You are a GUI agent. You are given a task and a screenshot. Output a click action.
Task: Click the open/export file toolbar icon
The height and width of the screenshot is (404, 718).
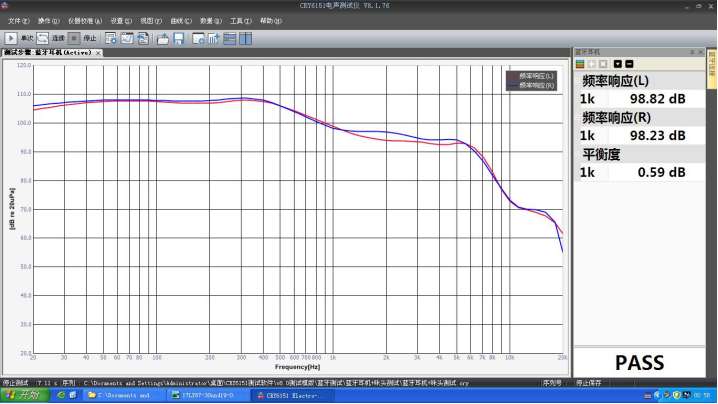163,38
